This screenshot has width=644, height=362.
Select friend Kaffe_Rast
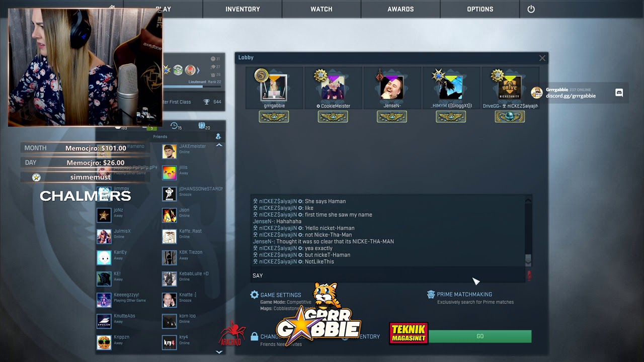(192, 236)
